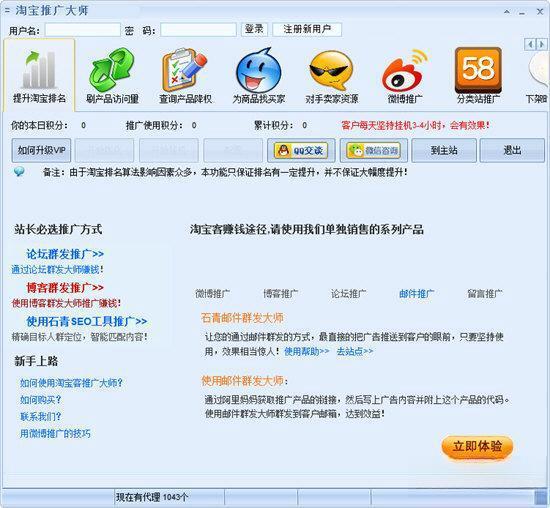Open the 去站点>> link
Screen dimensions: 550x508
[355, 351]
